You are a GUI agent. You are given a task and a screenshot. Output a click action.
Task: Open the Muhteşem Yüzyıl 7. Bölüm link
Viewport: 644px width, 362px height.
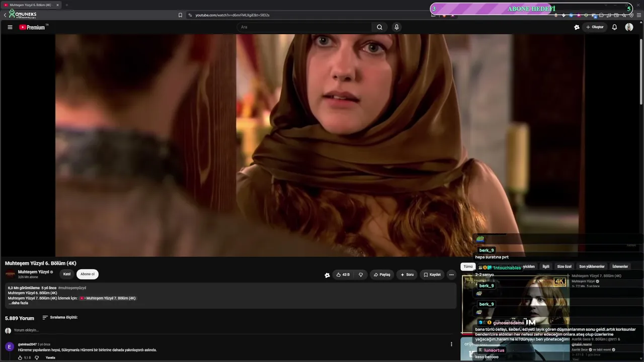pos(108,298)
